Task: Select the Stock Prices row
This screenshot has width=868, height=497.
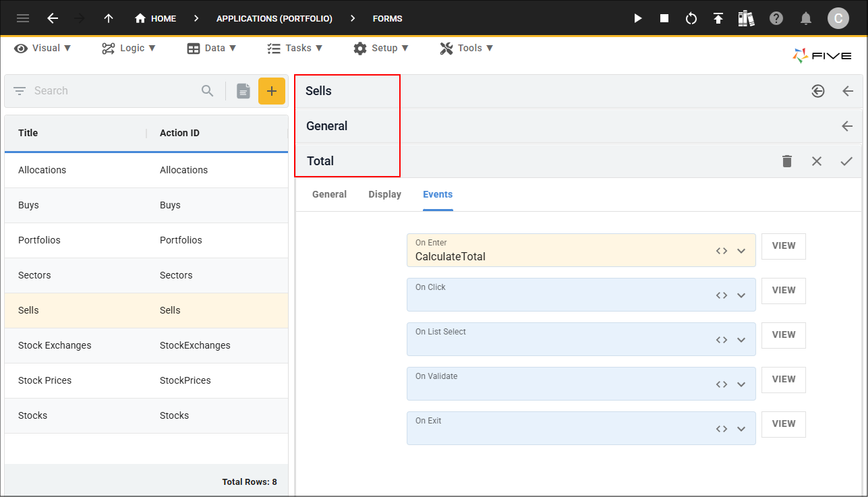Action: [146, 380]
